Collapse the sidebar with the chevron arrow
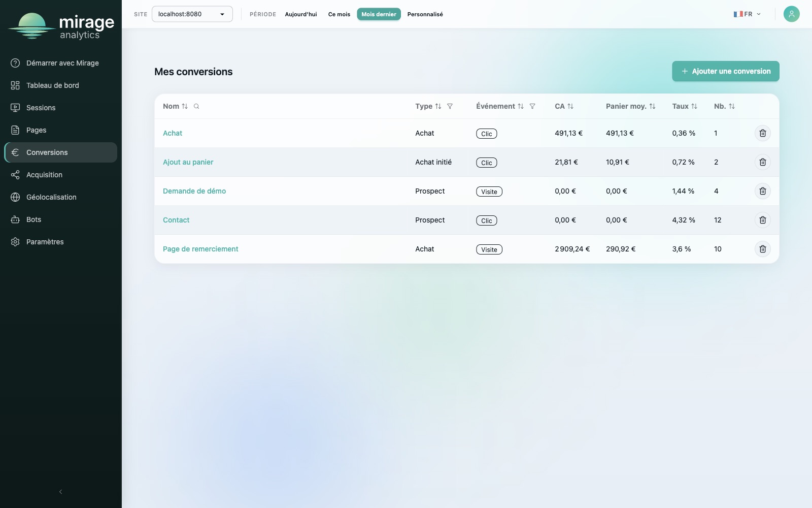This screenshot has width=812, height=508. click(60, 492)
